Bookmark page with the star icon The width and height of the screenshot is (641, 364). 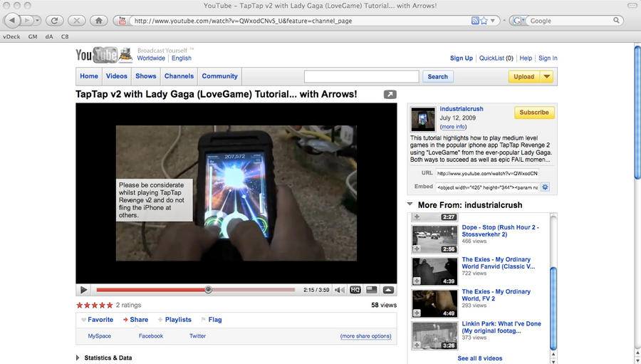[x=484, y=21]
